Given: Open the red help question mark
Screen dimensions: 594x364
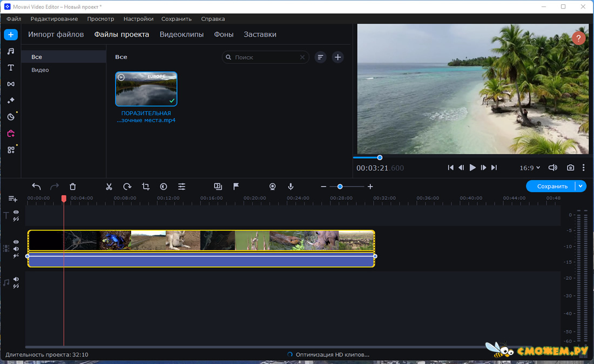Looking at the screenshot, I should click(578, 38).
